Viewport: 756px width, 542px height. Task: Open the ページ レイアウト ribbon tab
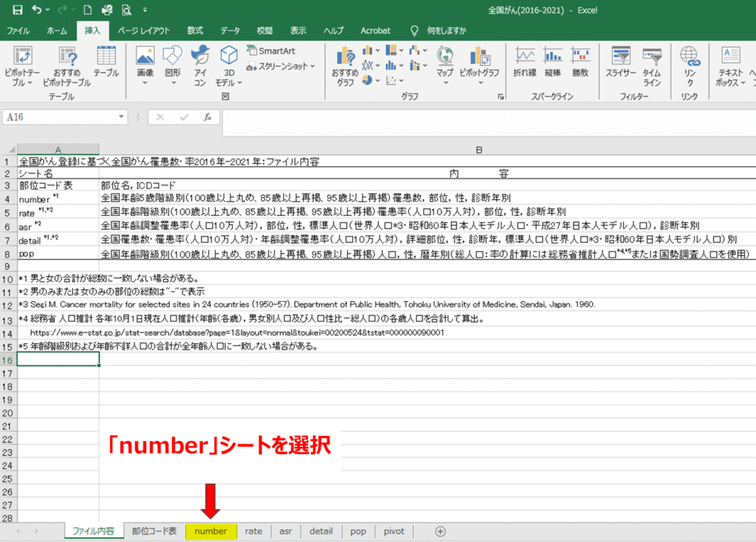143,30
